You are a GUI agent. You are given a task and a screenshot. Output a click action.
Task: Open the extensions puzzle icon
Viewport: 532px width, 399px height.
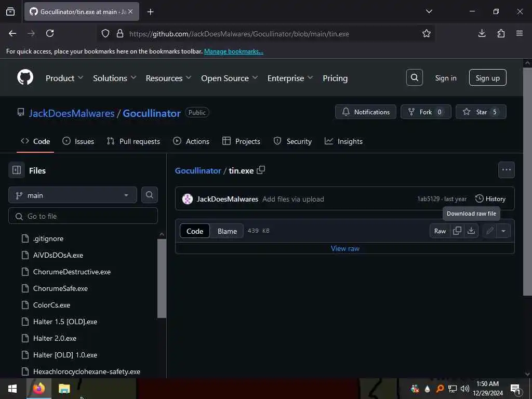(x=501, y=33)
